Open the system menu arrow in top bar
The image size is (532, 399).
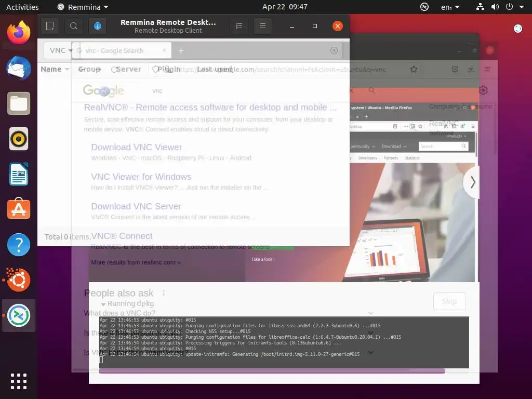click(x=522, y=7)
